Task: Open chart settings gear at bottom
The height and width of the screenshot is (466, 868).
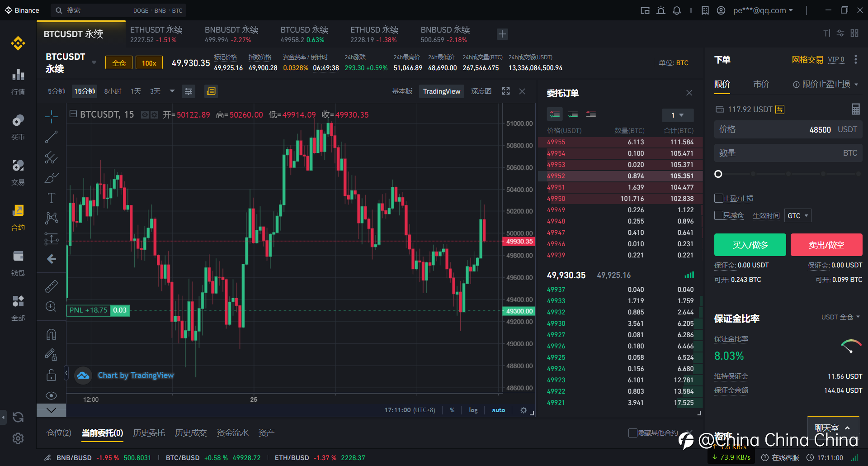Action: pos(524,410)
